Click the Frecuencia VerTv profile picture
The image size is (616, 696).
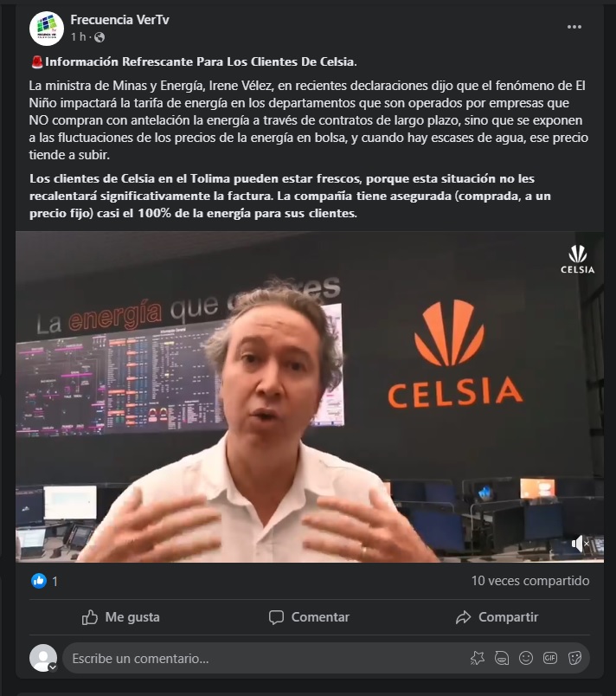coord(47,29)
